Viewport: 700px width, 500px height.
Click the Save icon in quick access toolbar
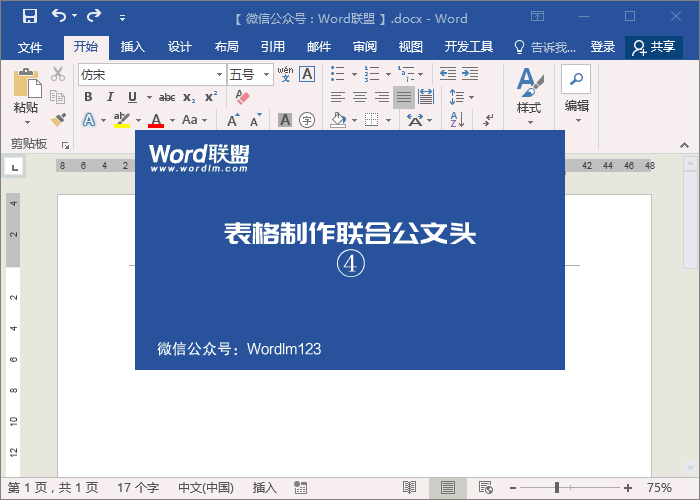click(x=30, y=16)
